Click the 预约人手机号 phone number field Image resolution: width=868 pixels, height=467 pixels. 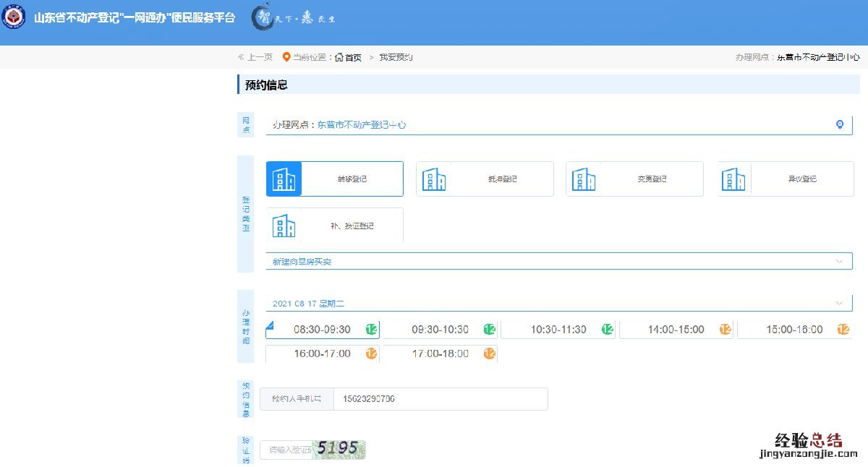(440, 399)
